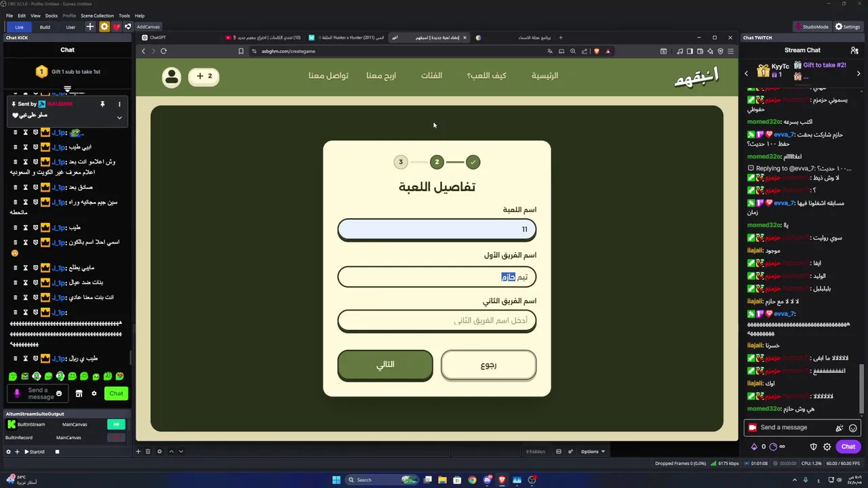Toggle StudioMode in OBS

pyautogui.click(x=812, y=26)
